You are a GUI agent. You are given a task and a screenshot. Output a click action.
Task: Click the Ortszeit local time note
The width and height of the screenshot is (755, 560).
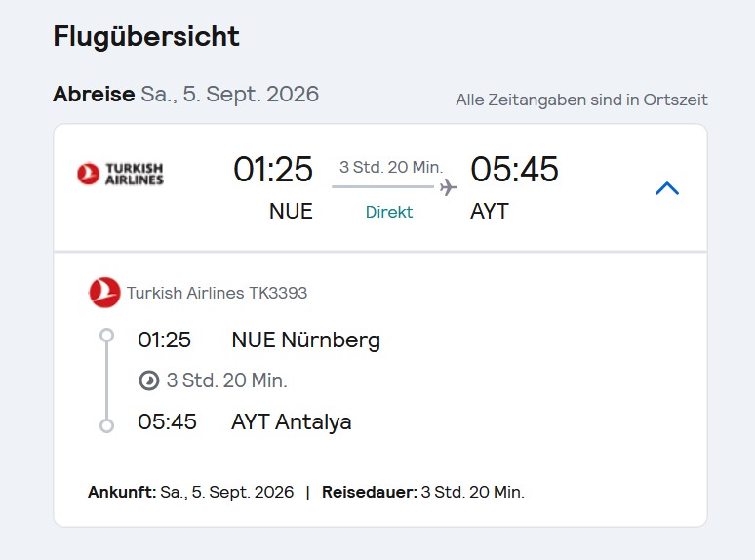pos(581,100)
